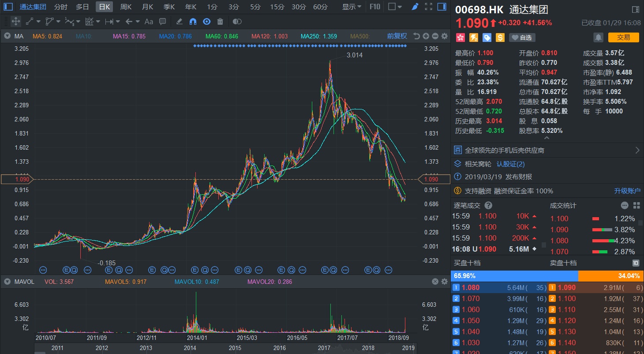644x354 pixels.
Task: Collapse the stock details panel chevron
Action: click(x=547, y=137)
